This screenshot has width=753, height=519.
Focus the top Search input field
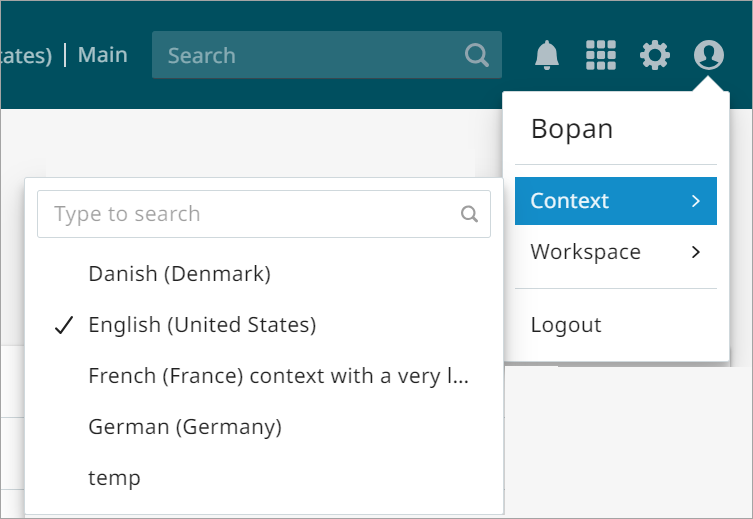tap(310, 55)
